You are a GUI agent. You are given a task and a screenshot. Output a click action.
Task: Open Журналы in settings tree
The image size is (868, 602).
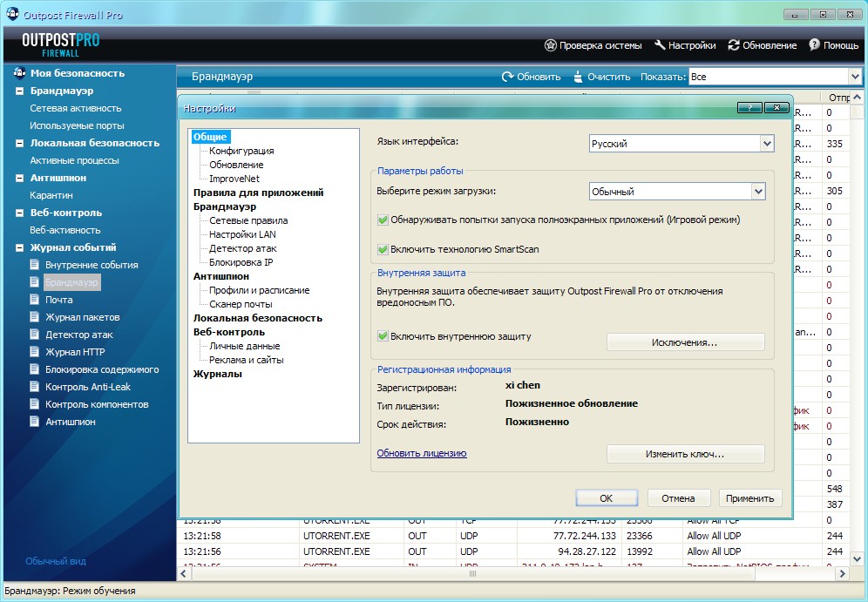pyautogui.click(x=218, y=374)
